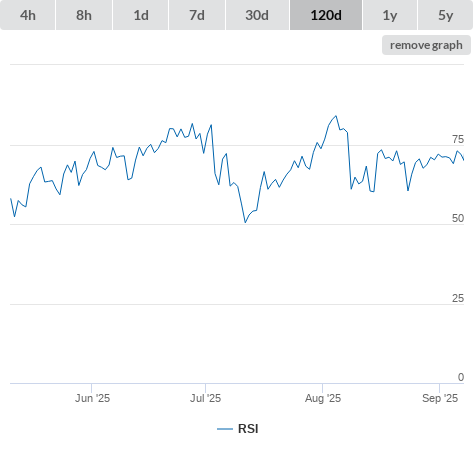Click the active 120d range tab
The image size is (474, 455).
[x=326, y=15]
